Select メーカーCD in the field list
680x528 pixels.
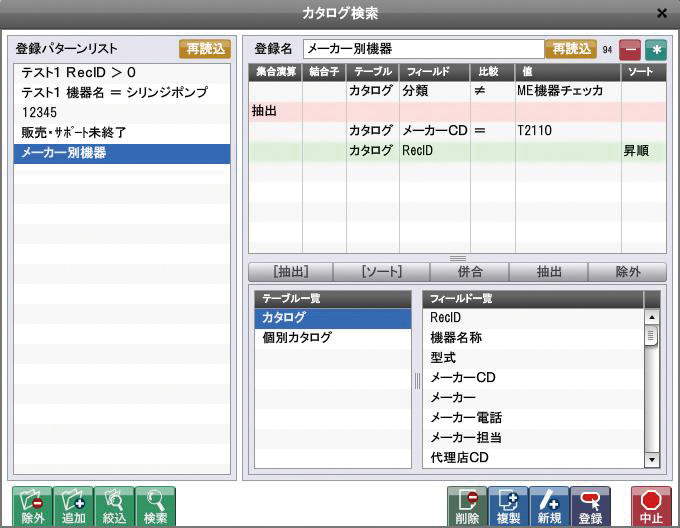(x=534, y=378)
